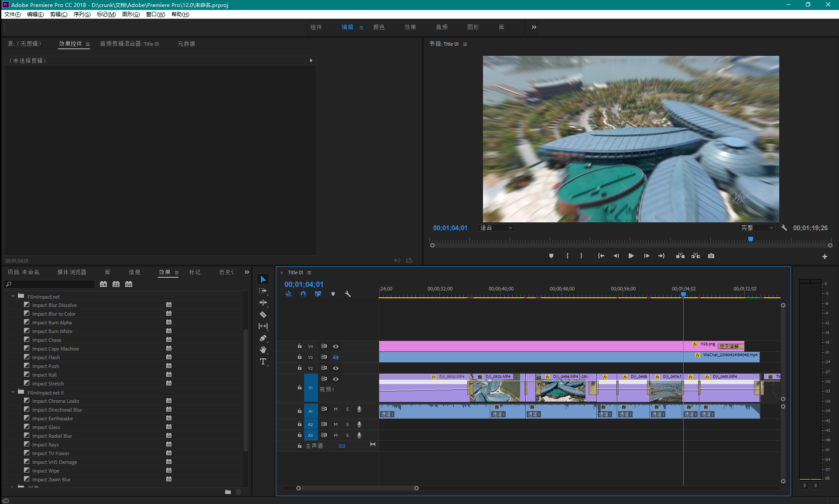Screen dimensions: 839x504
Task: Select the Razor tool in the toolbar
Action: coord(263,314)
